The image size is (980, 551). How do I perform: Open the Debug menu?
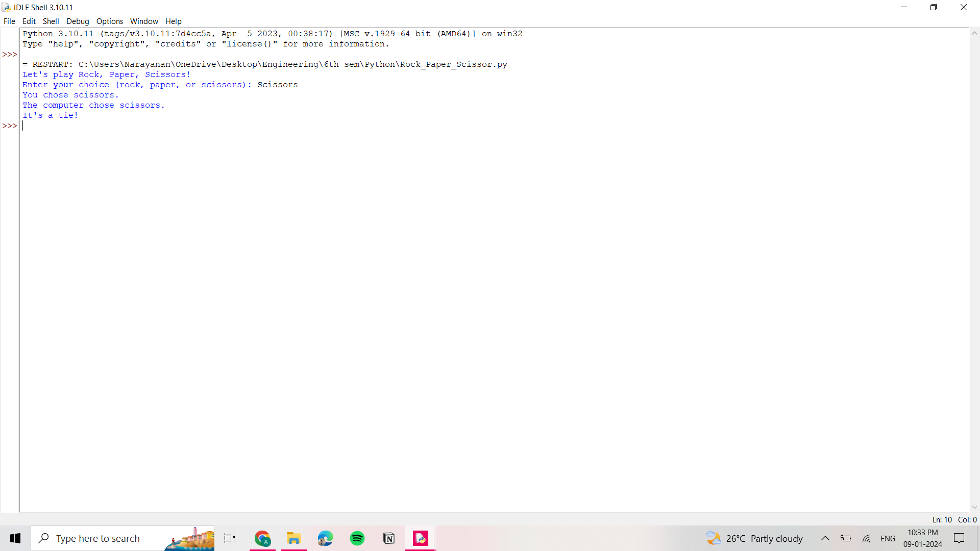tap(78, 21)
